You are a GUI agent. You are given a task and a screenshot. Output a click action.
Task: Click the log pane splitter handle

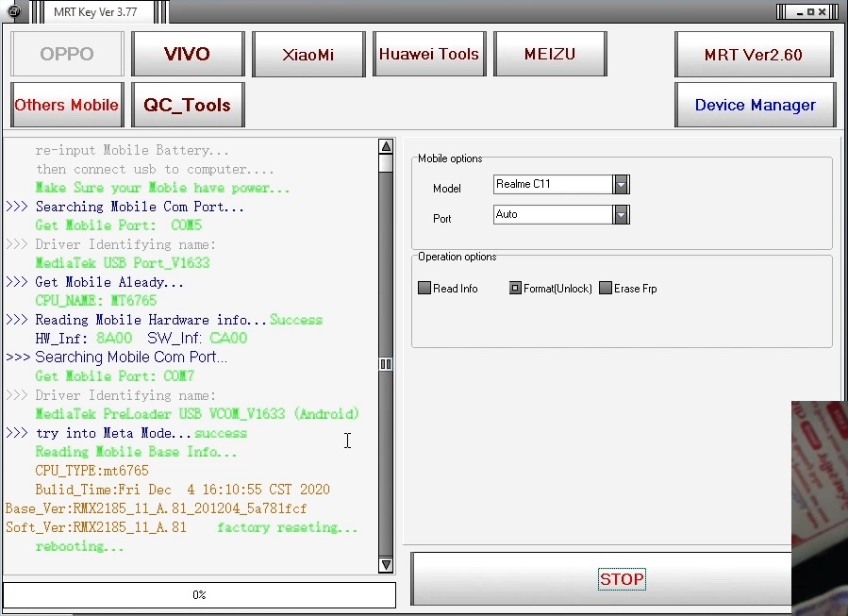tap(386, 364)
